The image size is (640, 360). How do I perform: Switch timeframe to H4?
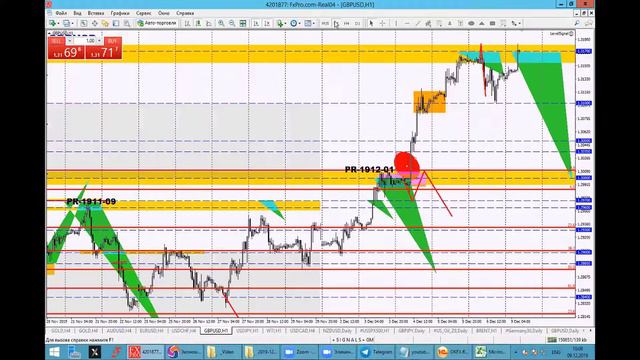tap(347, 23)
